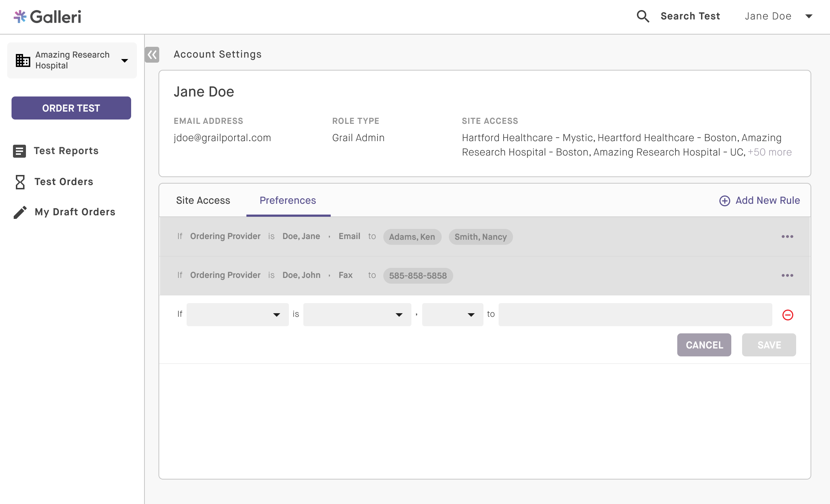Open the Jane Doe user menu dropdown
The width and height of the screenshot is (830, 504).
[x=809, y=16]
